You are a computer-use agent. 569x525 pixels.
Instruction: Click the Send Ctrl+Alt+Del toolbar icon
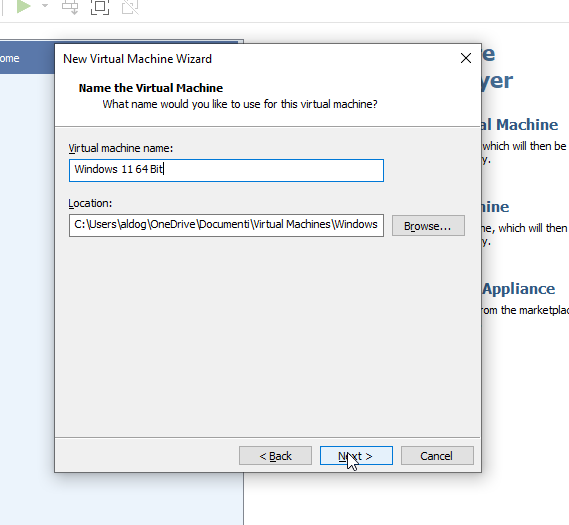coord(70,7)
